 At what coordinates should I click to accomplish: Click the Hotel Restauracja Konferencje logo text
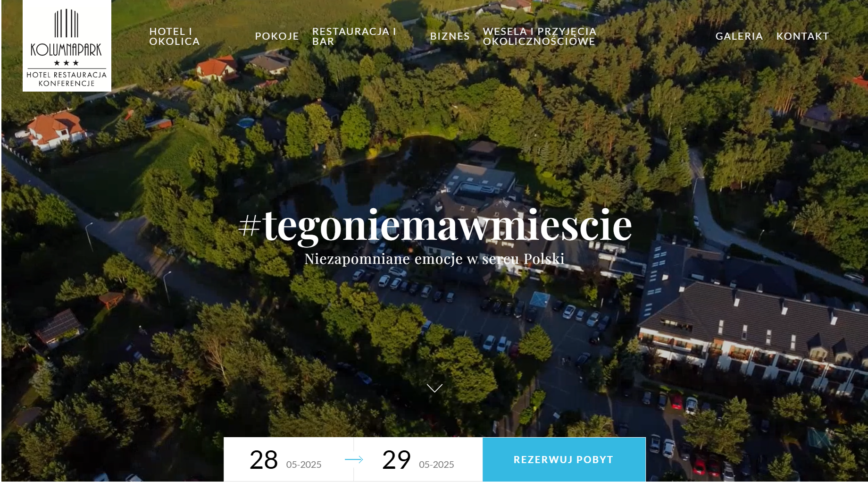pos(67,79)
